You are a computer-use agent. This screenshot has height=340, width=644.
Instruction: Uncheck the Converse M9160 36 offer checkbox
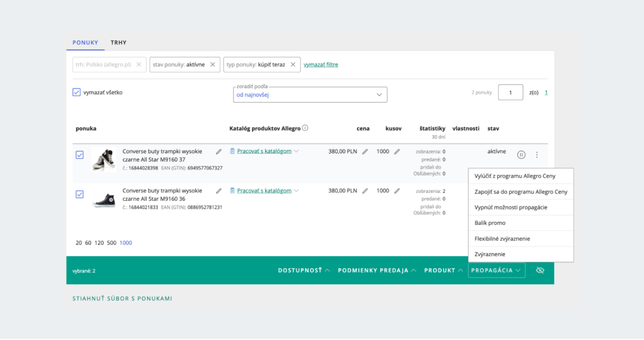tap(79, 194)
